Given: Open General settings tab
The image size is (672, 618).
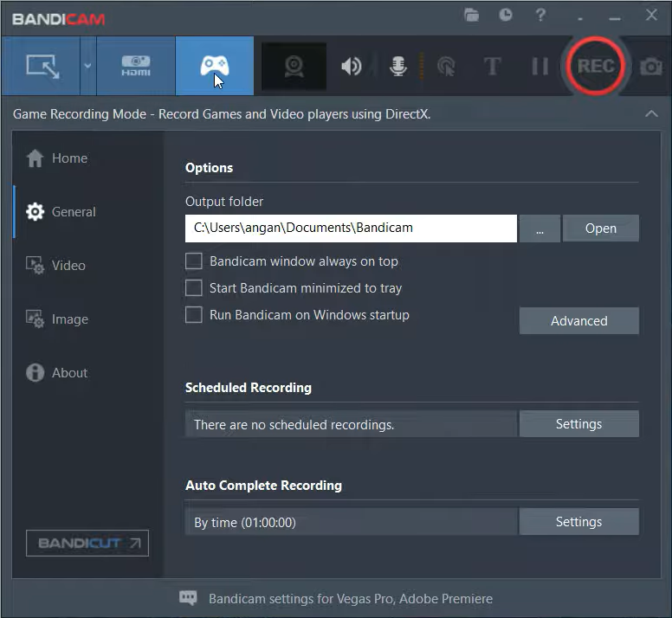Looking at the screenshot, I should click(61, 212).
